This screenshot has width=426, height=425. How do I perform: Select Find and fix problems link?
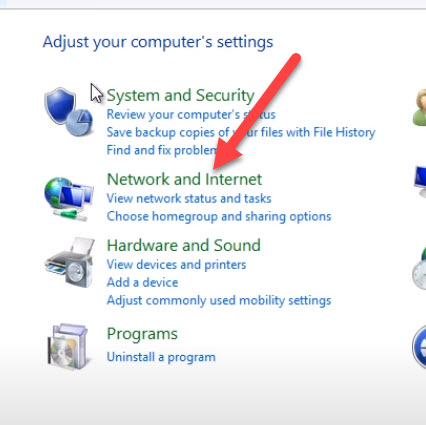[162, 150]
